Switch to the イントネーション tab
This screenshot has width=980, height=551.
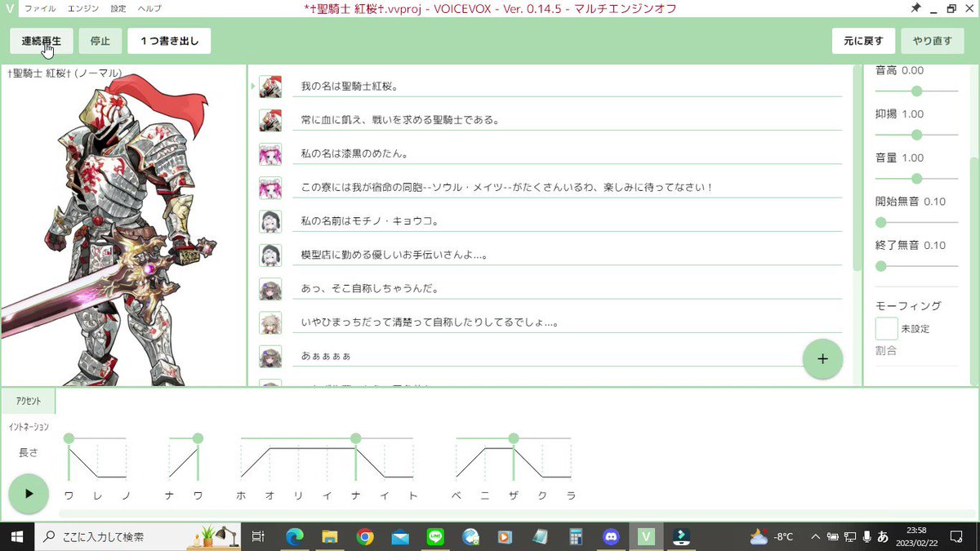28,426
